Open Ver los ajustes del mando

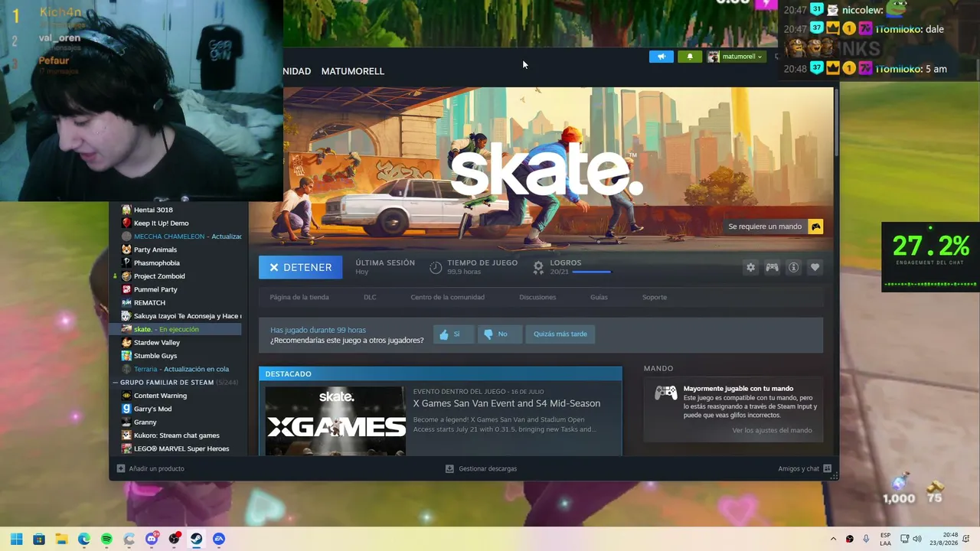click(772, 430)
